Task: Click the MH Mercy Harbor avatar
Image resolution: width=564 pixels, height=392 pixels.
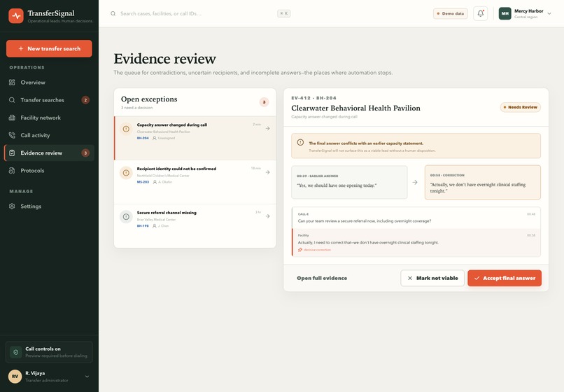Action: (505, 14)
